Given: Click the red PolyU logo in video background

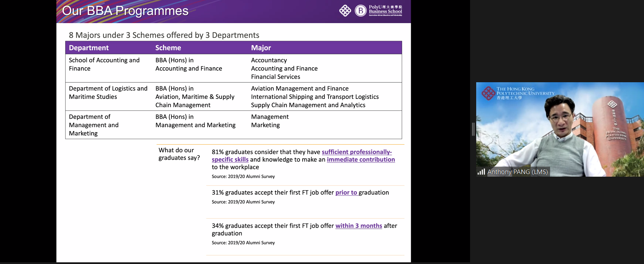Looking at the screenshot, I should coord(488,93).
